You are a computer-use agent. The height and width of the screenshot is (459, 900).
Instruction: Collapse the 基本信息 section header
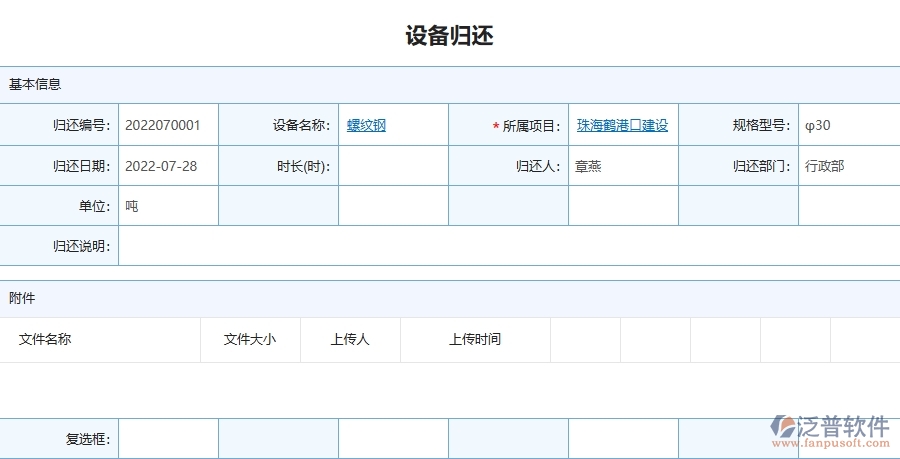(x=35, y=84)
